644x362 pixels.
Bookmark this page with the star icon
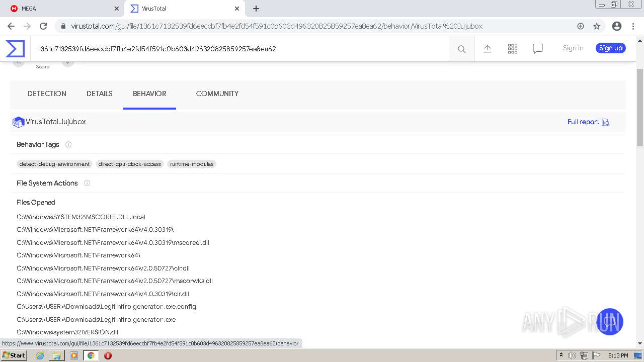597,26
